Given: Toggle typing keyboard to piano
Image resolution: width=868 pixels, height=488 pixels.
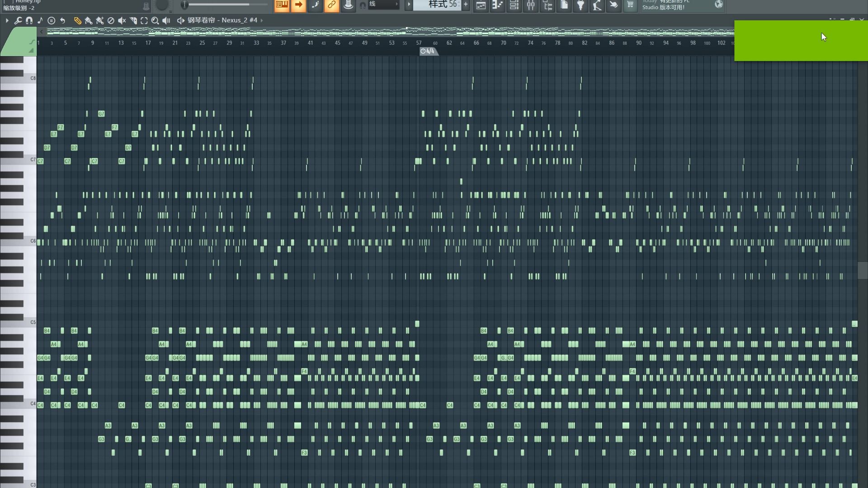Looking at the screenshot, I should click(x=282, y=5).
